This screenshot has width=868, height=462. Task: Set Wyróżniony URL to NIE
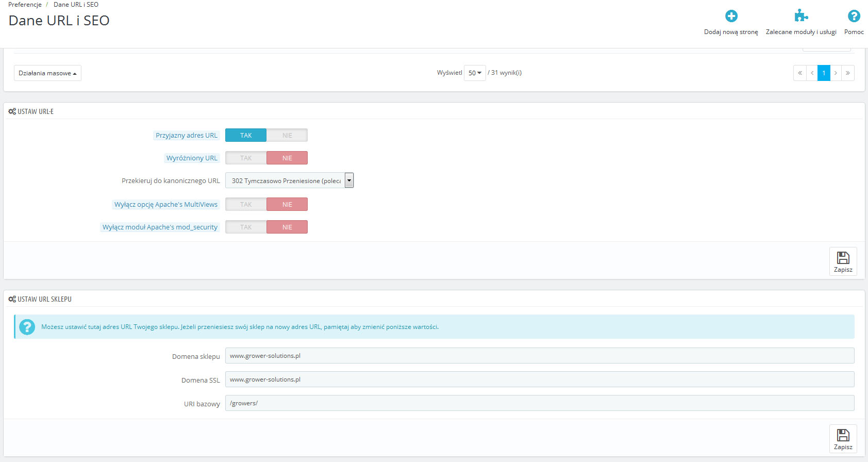[287, 158]
